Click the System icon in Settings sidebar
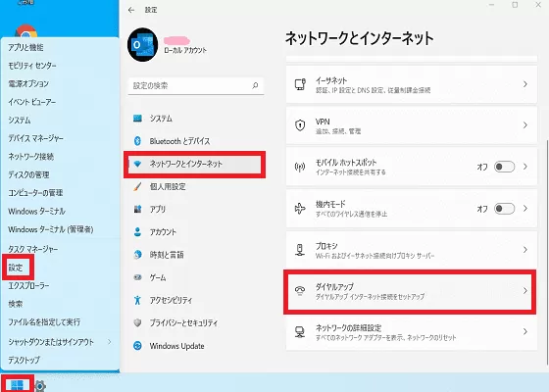 pyautogui.click(x=137, y=119)
